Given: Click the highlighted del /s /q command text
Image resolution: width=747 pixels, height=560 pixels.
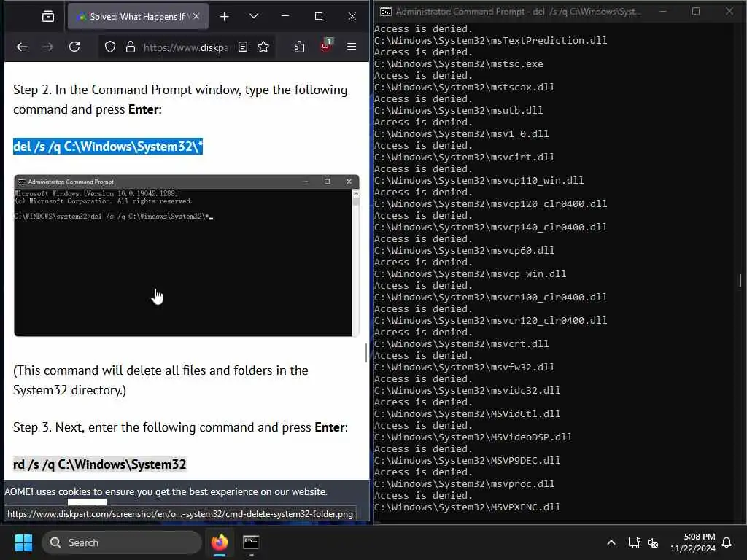Looking at the screenshot, I should tap(108, 146).
